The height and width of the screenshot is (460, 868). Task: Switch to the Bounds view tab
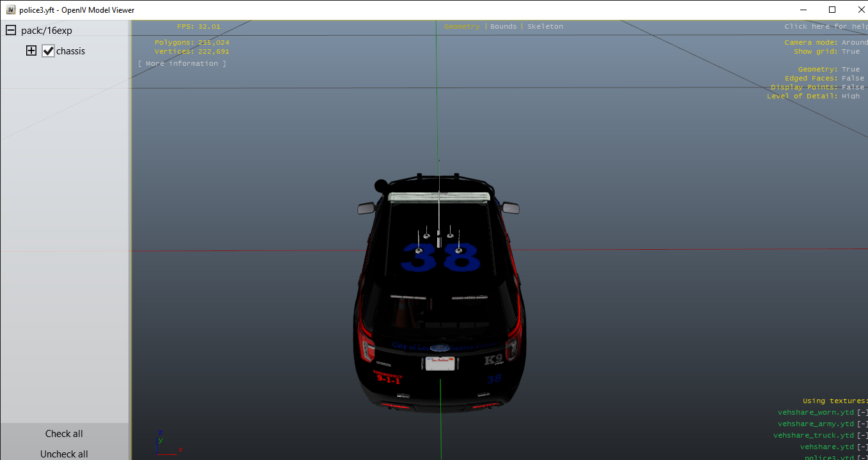pyautogui.click(x=503, y=27)
